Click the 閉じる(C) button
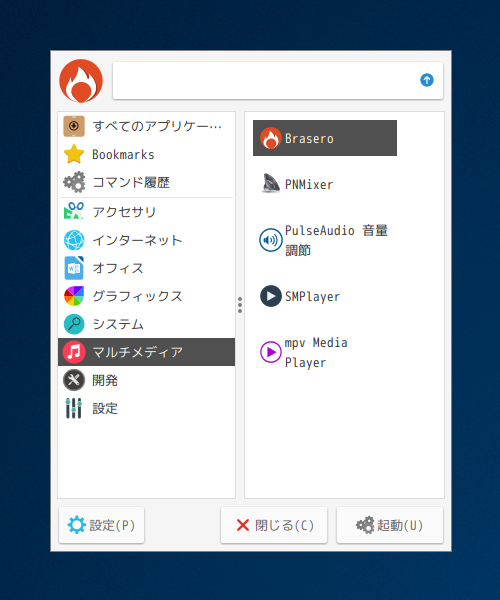Viewport: 500px width, 600px height. 274,525
